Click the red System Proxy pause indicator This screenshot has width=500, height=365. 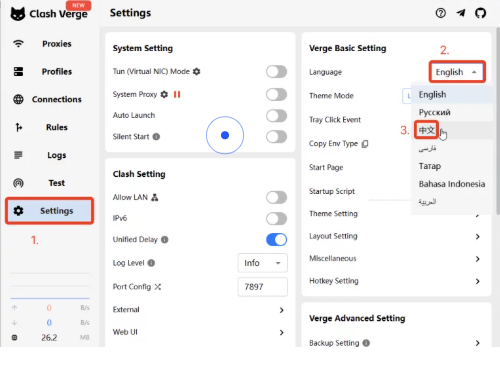177,95
